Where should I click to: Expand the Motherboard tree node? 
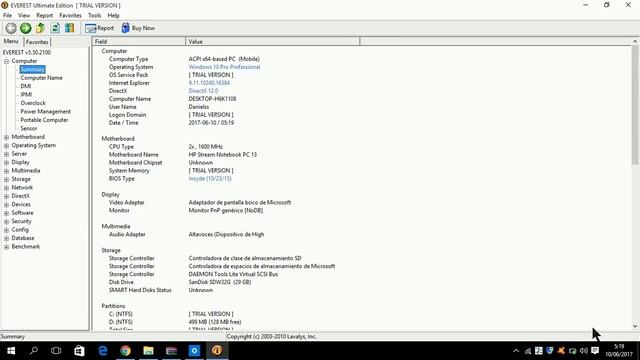(x=7, y=137)
